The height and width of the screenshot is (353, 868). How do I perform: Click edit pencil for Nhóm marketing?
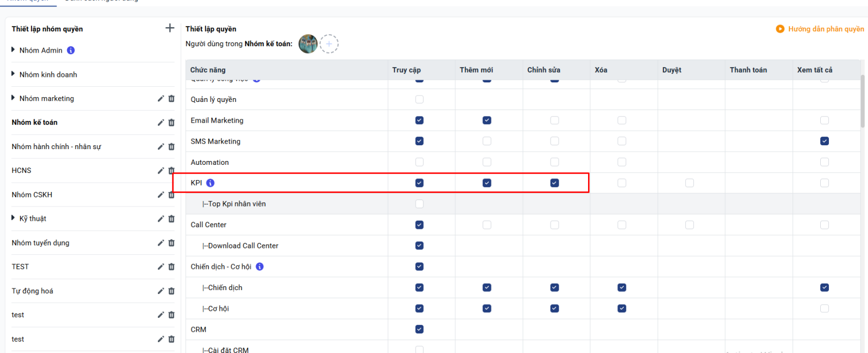point(161,99)
